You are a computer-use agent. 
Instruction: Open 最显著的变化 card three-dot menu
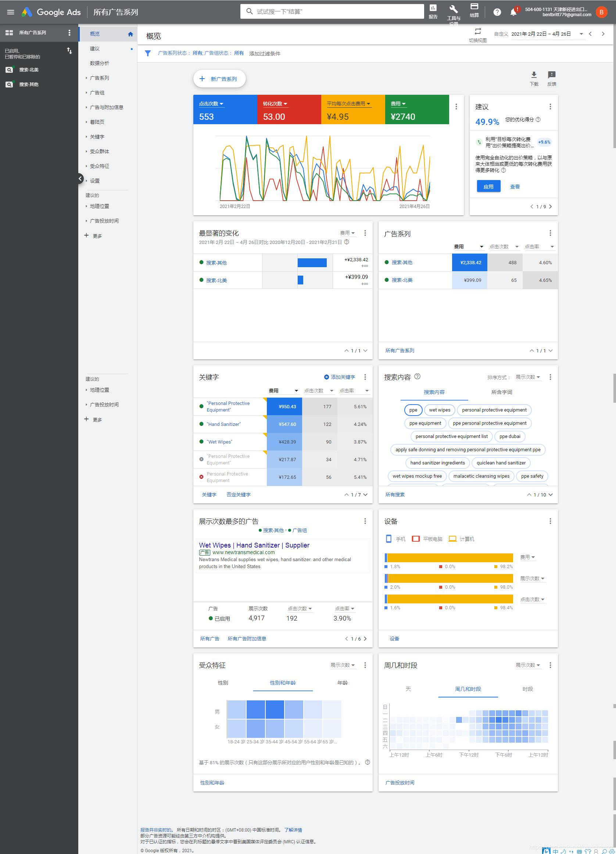pyautogui.click(x=365, y=233)
